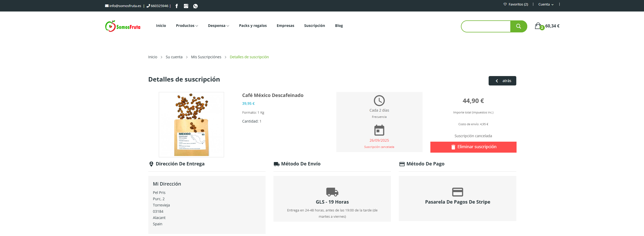This screenshot has height=236, width=644.
Task: Open the shopping cart bag icon
Action: pos(538,26)
